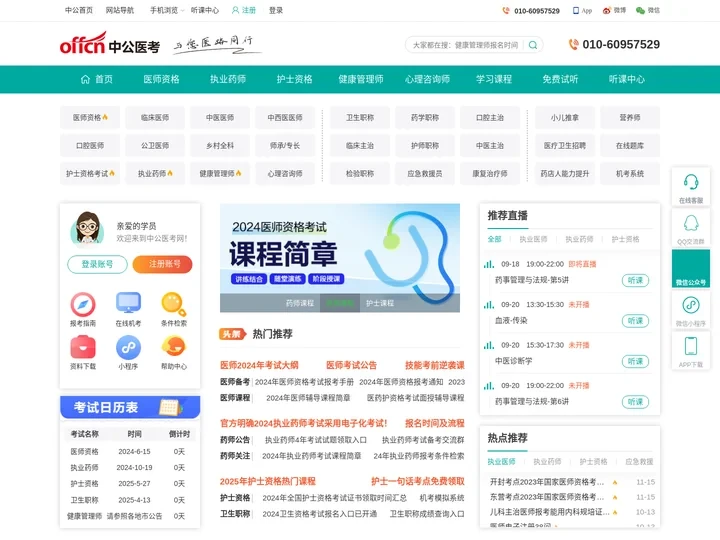Open 医师资格 in the main navbar
The height and width of the screenshot is (540, 720).
click(x=161, y=79)
